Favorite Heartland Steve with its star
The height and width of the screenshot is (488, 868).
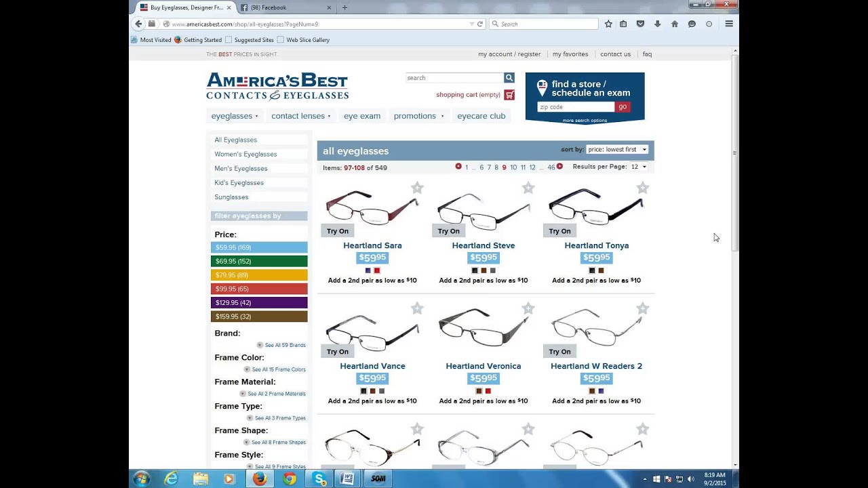coord(528,188)
